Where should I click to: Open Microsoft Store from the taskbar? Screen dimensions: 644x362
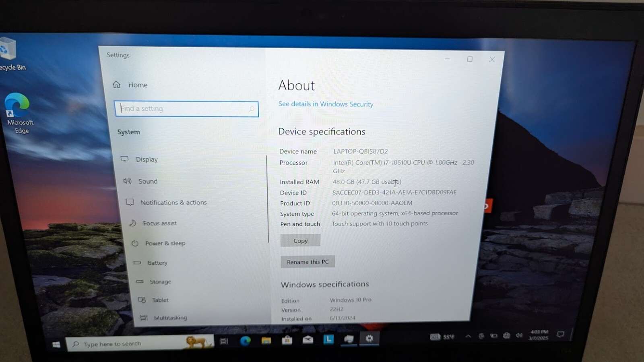[x=287, y=340]
